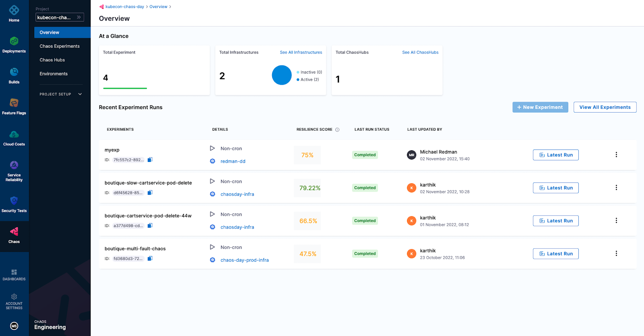Click the New Experiment button
The image size is (644, 336).
[x=540, y=107]
